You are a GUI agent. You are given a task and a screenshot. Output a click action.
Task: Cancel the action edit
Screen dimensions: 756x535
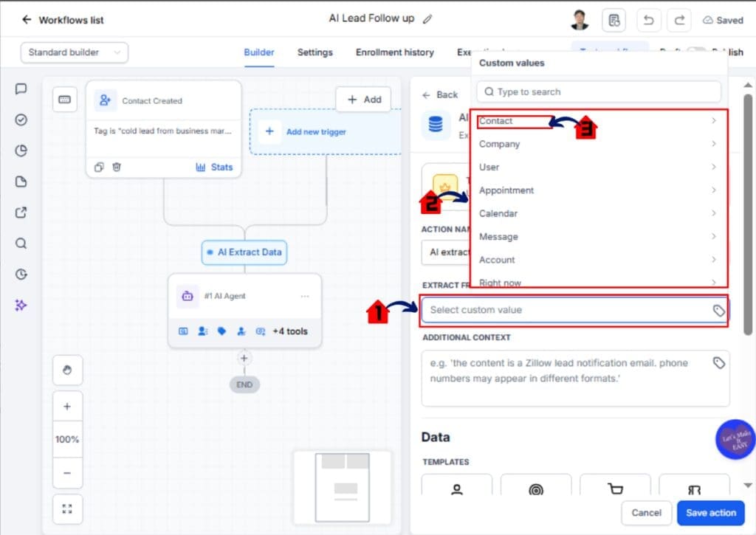(x=646, y=513)
